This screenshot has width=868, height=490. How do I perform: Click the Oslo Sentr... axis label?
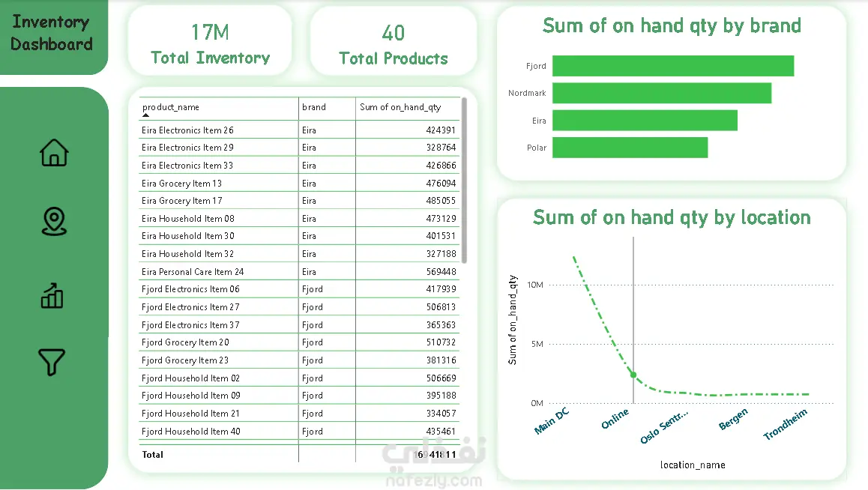click(x=663, y=427)
